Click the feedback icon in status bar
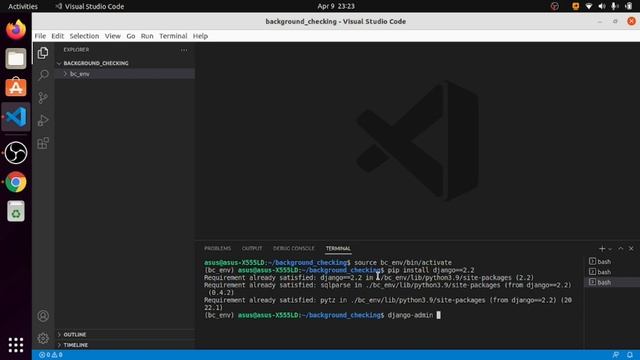This screenshot has width=640, height=360. (616, 355)
